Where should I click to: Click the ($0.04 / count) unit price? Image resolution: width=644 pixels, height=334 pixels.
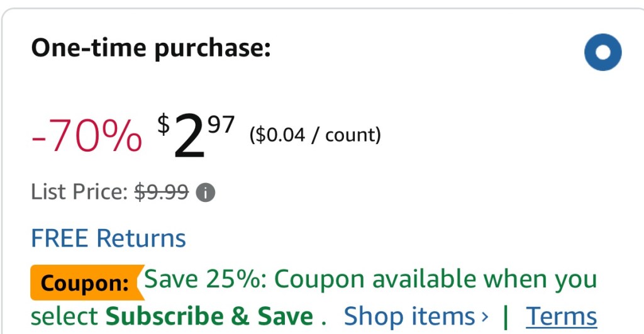[x=315, y=135]
